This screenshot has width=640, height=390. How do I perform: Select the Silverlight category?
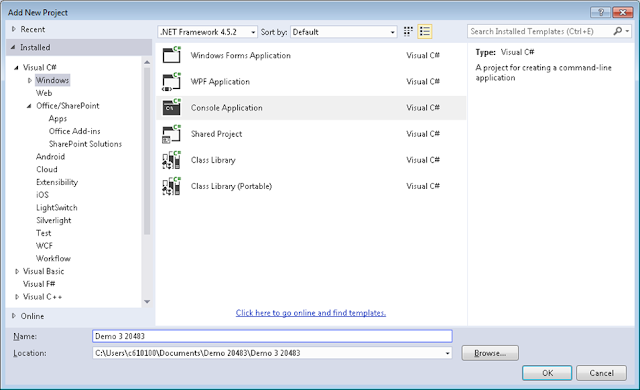[x=54, y=220]
